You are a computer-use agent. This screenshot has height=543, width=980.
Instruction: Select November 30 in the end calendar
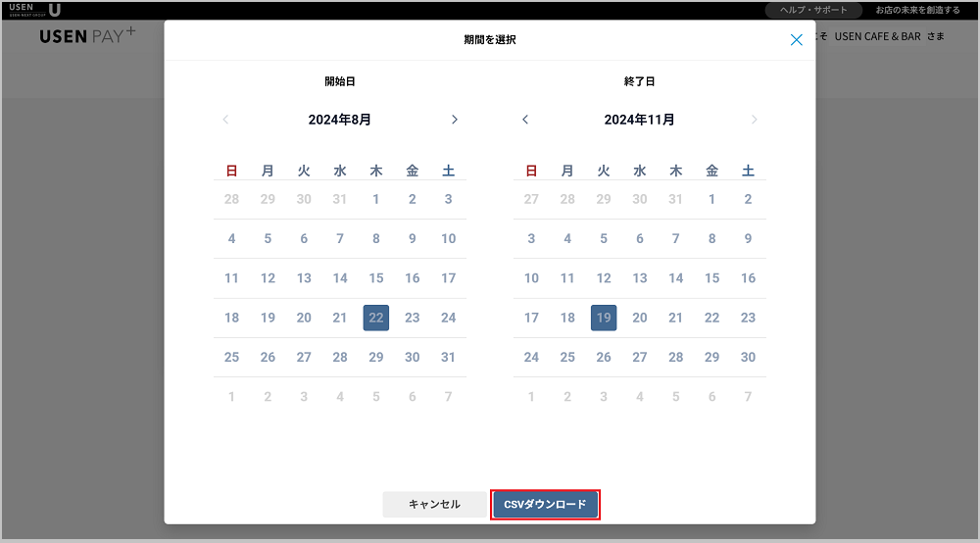(x=748, y=357)
